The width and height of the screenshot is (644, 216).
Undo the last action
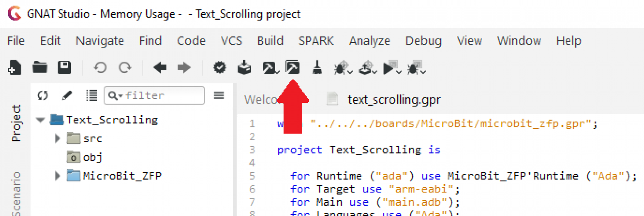click(x=100, y=67)
